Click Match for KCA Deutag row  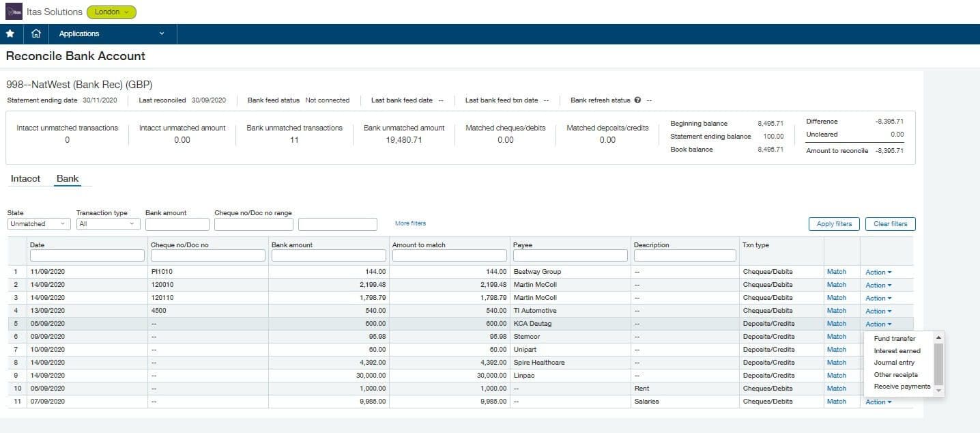tap(836, 324)
